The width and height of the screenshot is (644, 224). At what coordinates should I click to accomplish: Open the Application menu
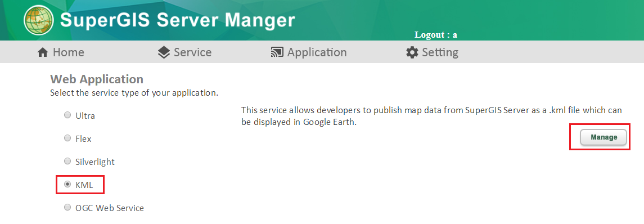(309, 52)
